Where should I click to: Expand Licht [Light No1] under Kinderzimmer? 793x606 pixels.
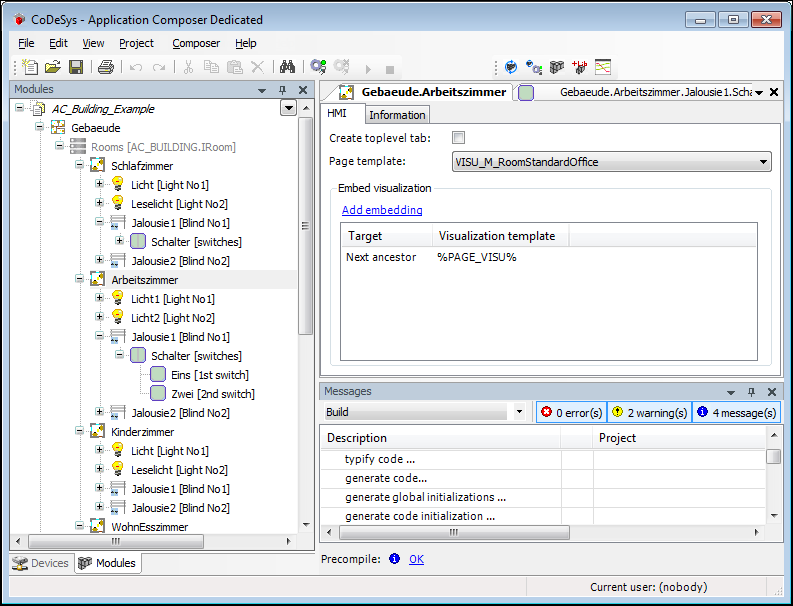pyautogui.click(x=99, y=451)
